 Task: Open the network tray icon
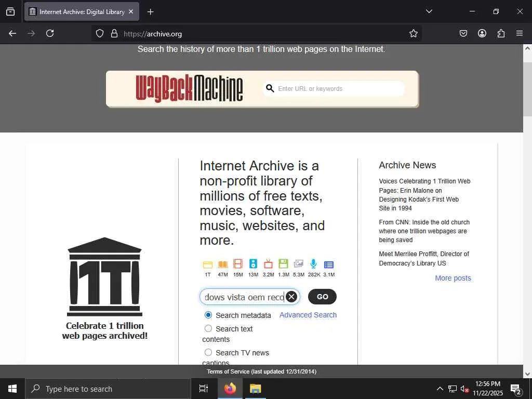[453, 389]
